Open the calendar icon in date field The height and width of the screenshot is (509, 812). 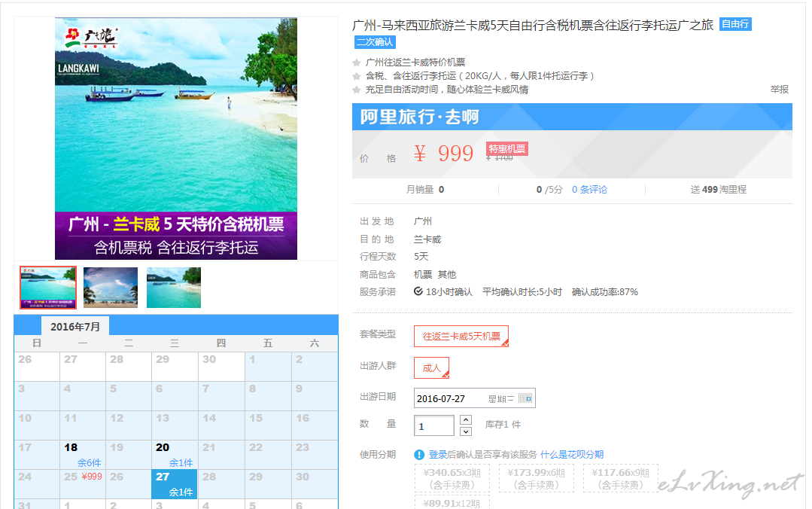[525, 398]
